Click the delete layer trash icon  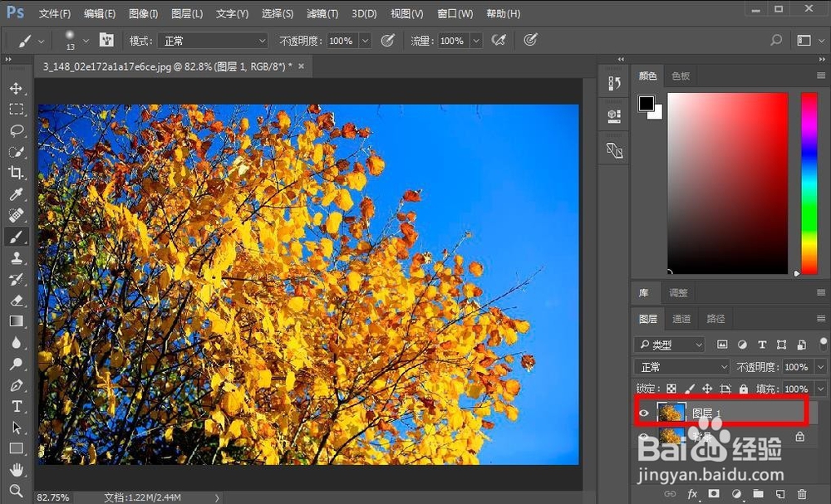click(803, 493)
